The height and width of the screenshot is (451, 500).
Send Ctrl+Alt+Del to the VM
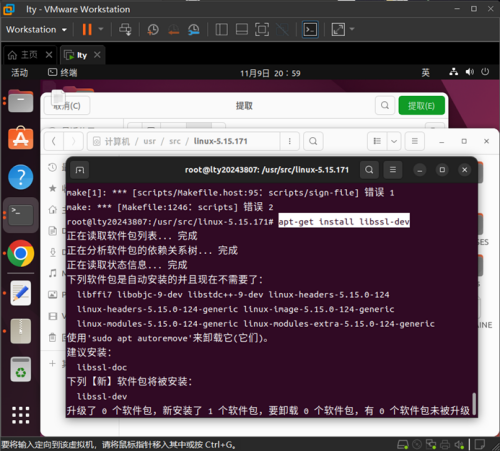[125, 30]
